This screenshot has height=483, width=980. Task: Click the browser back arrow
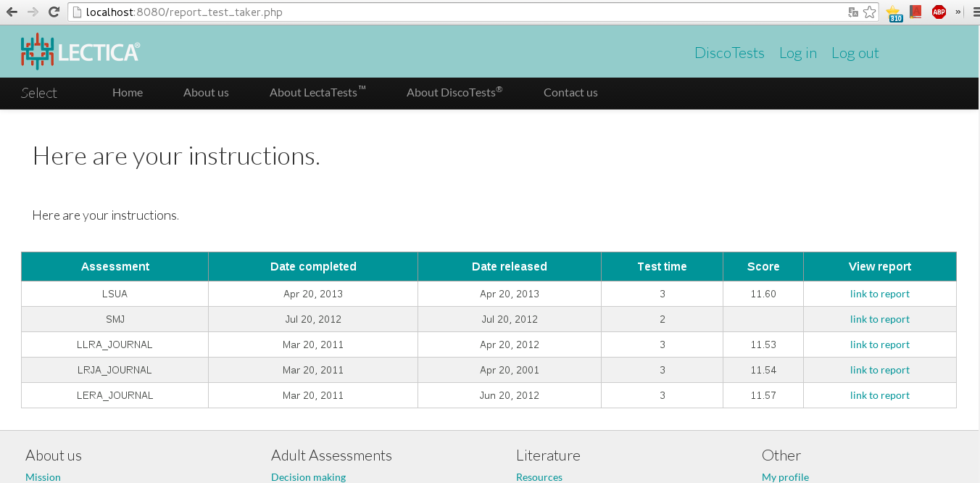[12, 12]
